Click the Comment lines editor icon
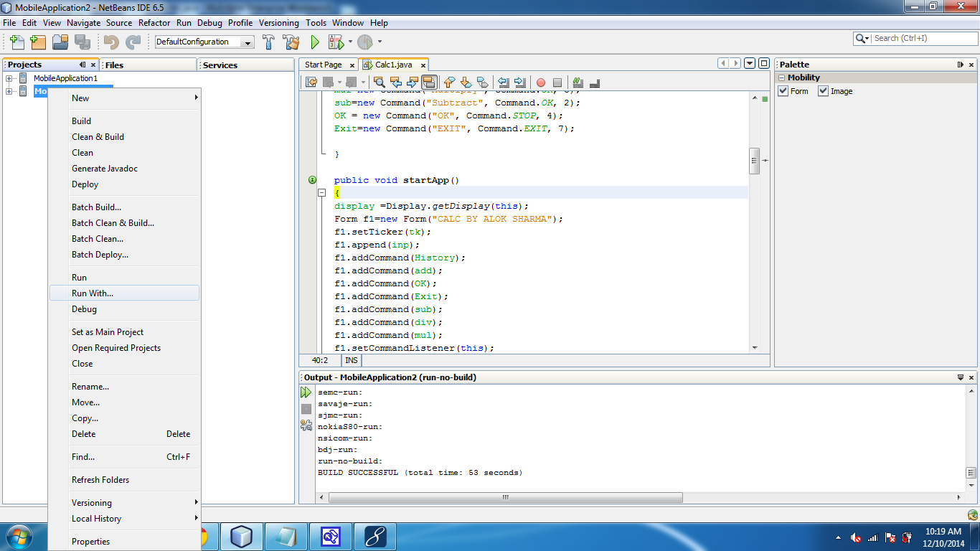The image size is (980, 551). coord(578,83)
